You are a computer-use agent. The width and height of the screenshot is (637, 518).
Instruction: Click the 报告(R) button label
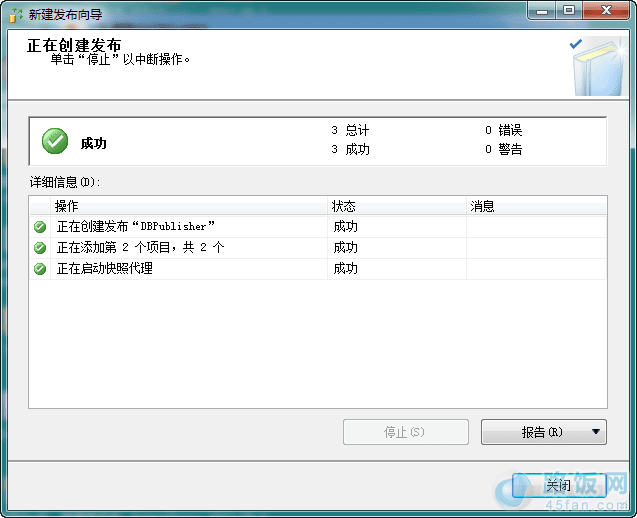542,432
